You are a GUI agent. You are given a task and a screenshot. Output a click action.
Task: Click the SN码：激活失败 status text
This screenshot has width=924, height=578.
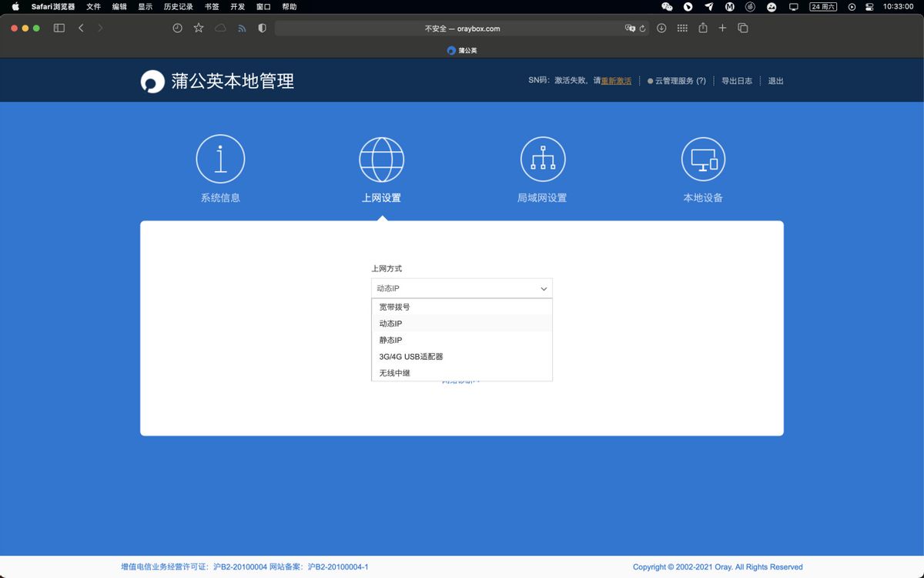[x=558, y=81]
